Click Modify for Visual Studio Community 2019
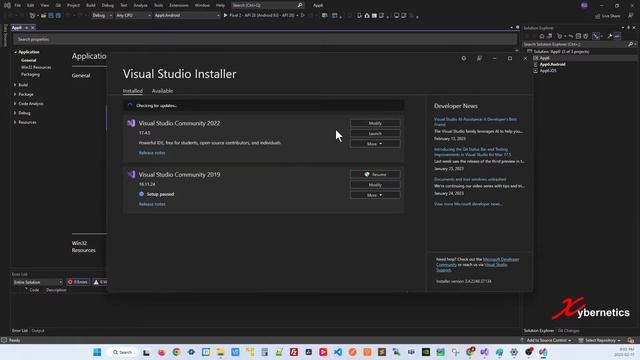Image resolution: width=640 pixels, height=360 pixels. point(375,185)
